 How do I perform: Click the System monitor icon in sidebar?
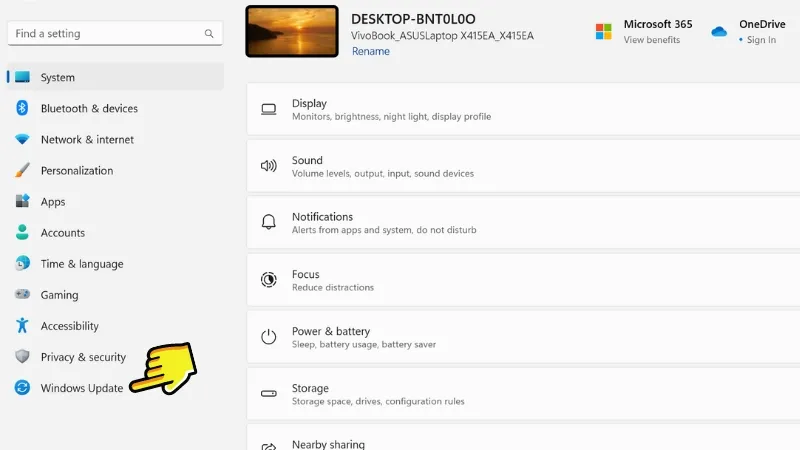tap(22, 77)
